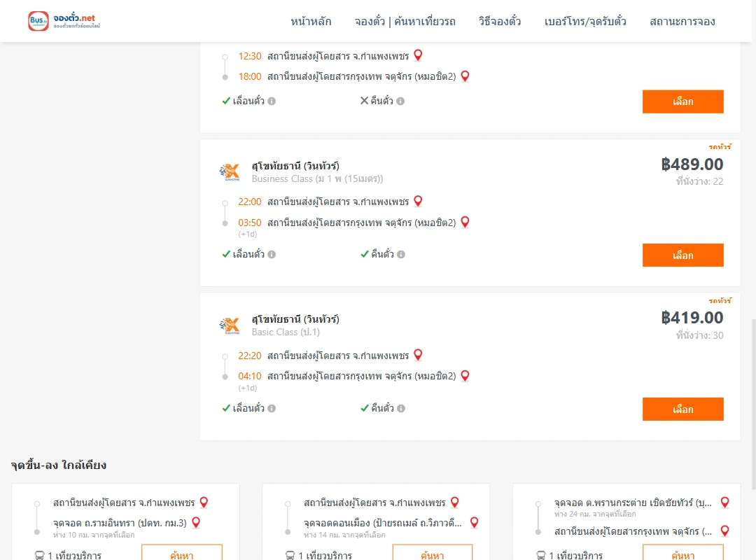Viewport: 756px width, 560px height.
Task: Click the จุดขึ้น-ลง ใกล้เคียง heading
Action: click(59, 465)
